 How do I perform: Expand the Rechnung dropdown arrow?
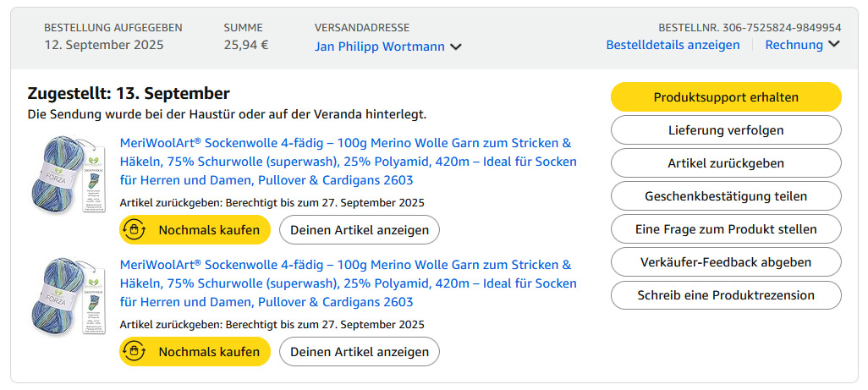click(x=834, y=45)
